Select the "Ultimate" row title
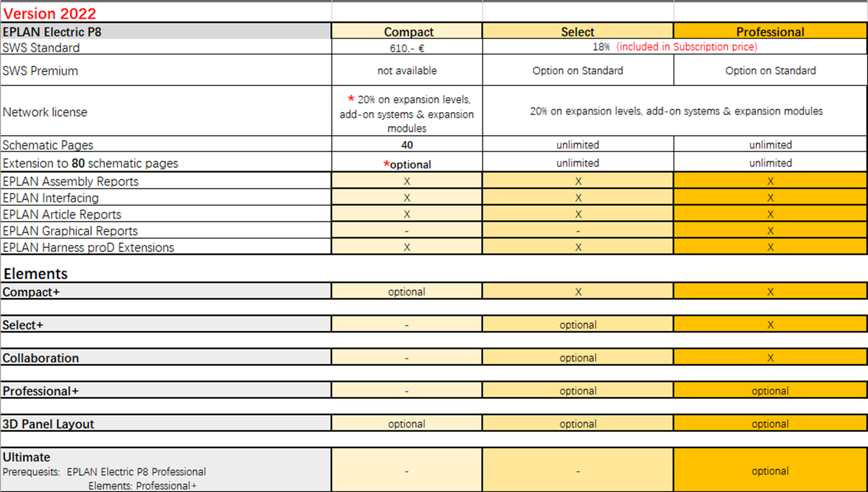The width and height of the screenshot is (868, 492). (26, 457)
